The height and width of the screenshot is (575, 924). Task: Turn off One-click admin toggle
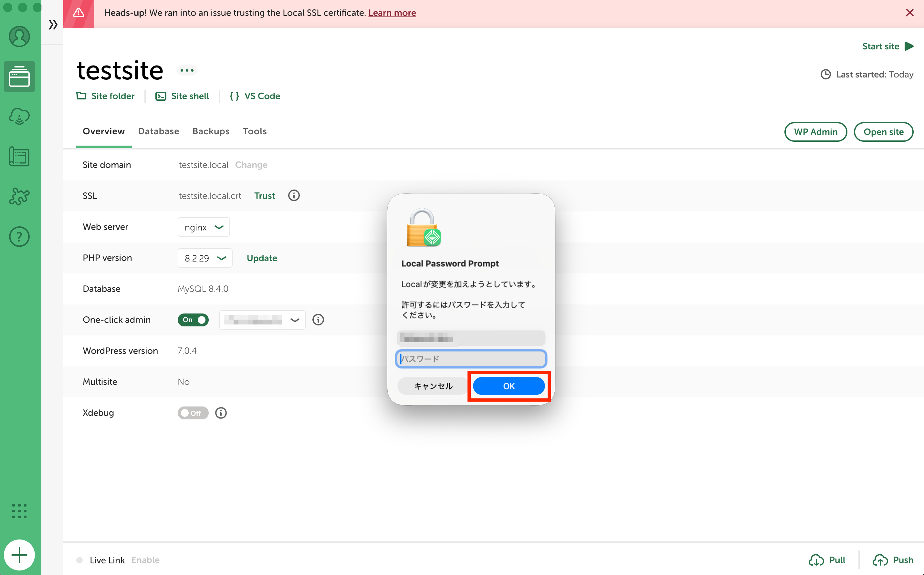tap(193, 320)
